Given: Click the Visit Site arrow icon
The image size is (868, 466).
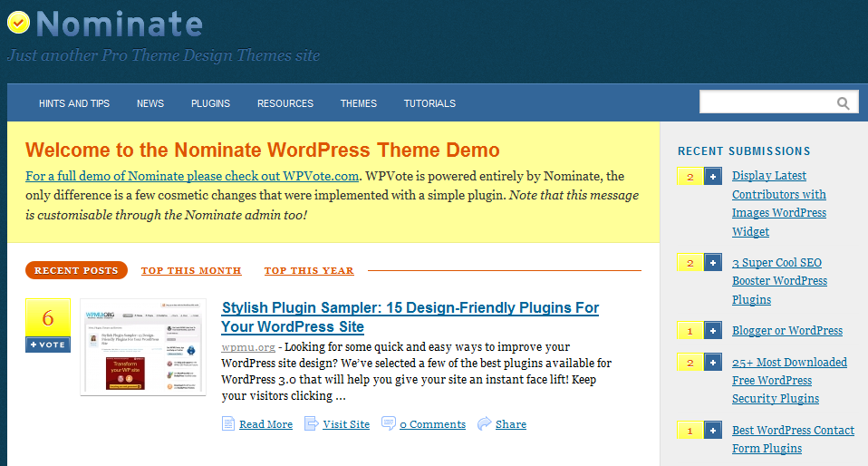Looking at the screenshot, I should [312, 423].
